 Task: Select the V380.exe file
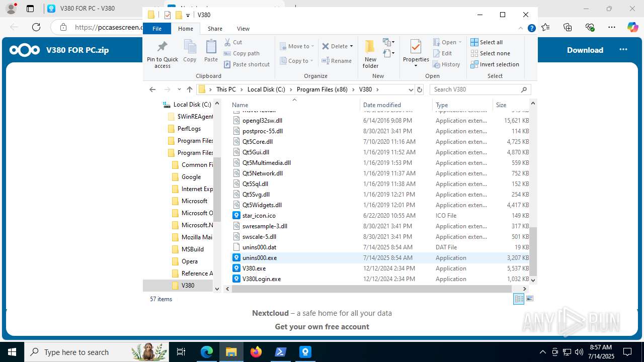click(x=254, y=268)
